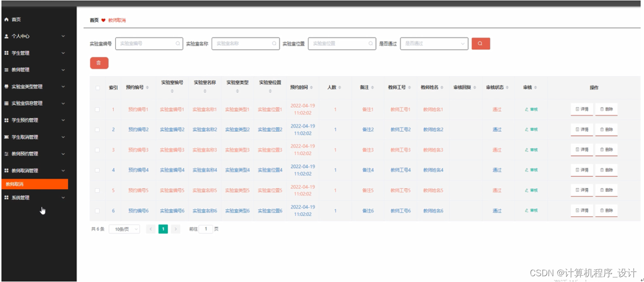Open 详情 for row 预约编号1

tap(582, 109)
